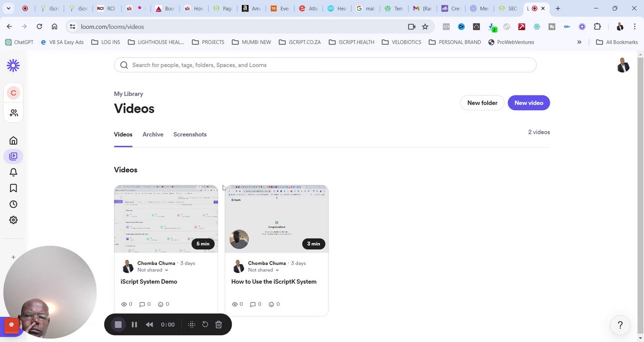This screenshot has height=342, width=644.
Task: Open the My Library breadcrumb link
Action: pyautogui.click(x=128, y=94)
